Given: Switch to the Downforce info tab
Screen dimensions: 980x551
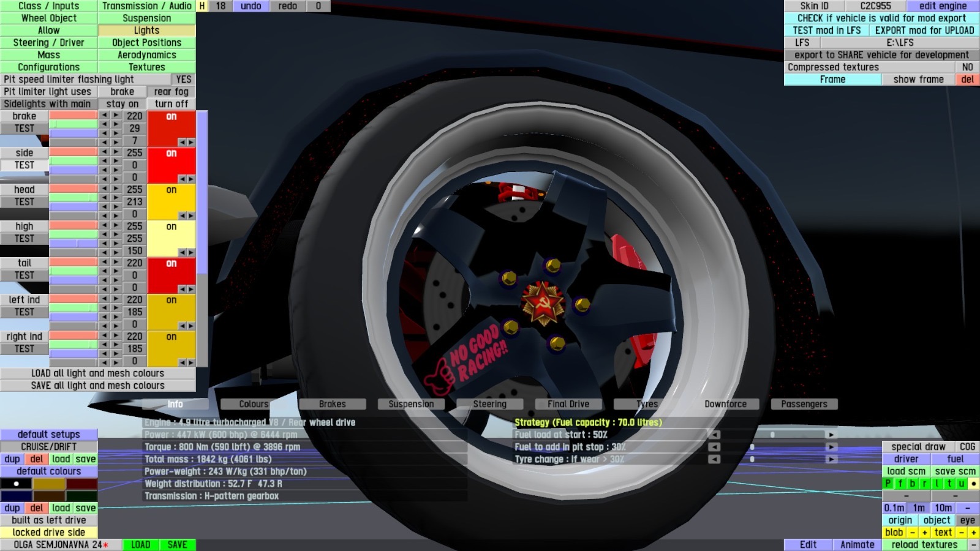Looking at the screenshot, I should 726,404.
